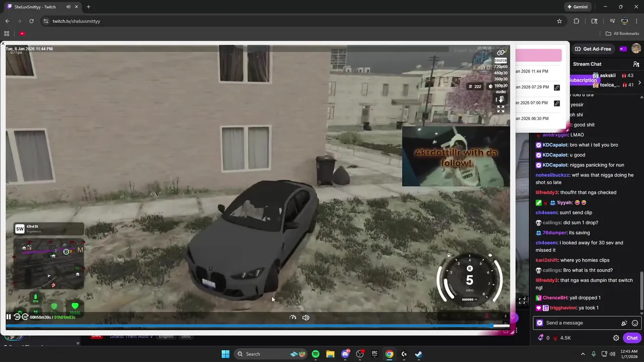
Task: Open the Gemini button in Chrome
Action: 577,7
